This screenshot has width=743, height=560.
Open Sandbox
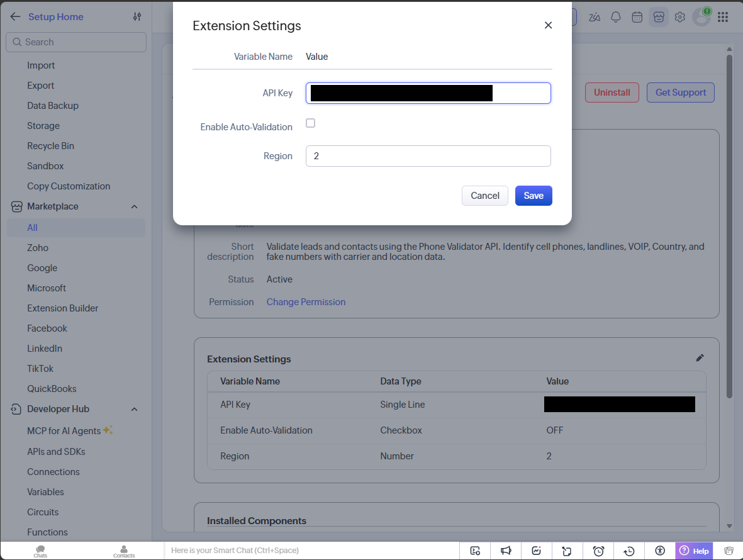point(45,166)
